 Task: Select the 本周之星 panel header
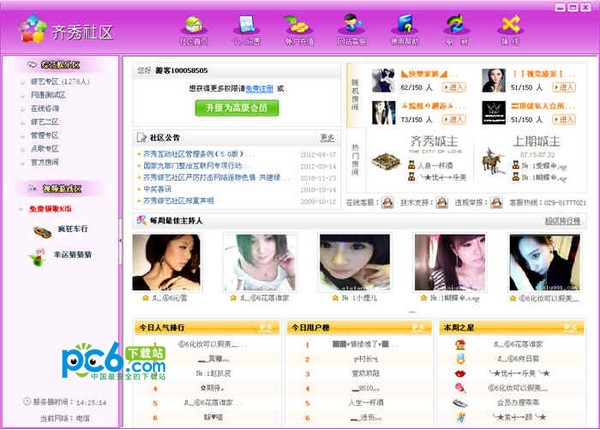511,327
